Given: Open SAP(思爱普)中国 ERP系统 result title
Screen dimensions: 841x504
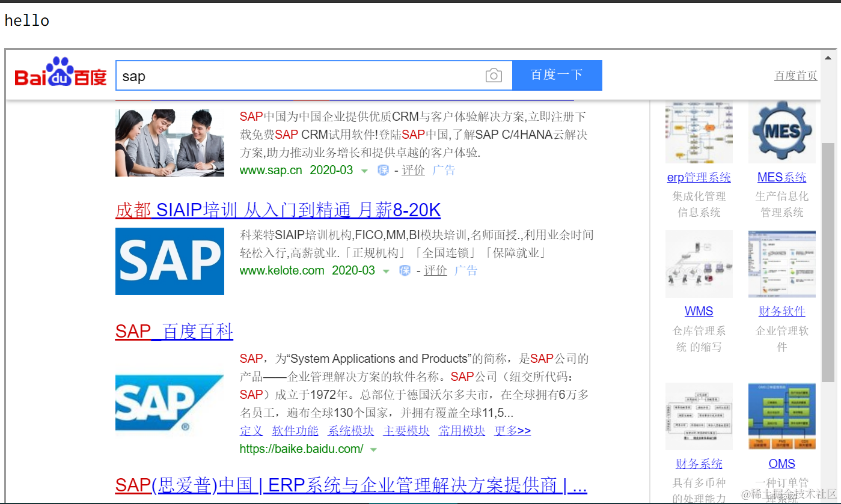Looking at the screenshot, I should [351, 485].
